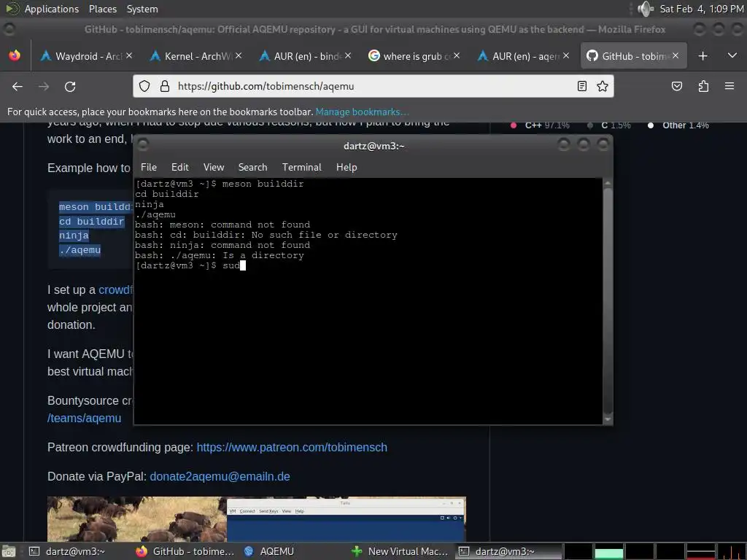Open the tracking protection shield icon
Image resolution: width=747 pixels, height=560 pixels.
[144, 86]
